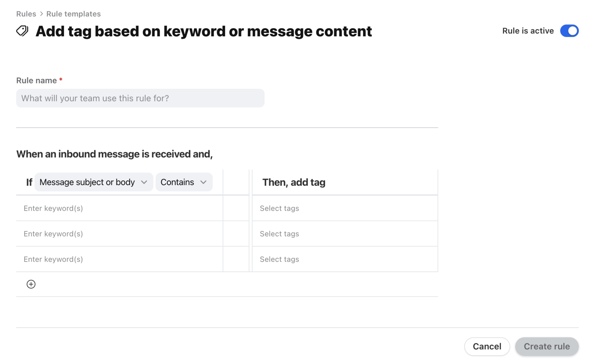Go back to Rules breadcrumb
Screen dimensions: 595x364
pyautogui.click(x=26, y=14)
